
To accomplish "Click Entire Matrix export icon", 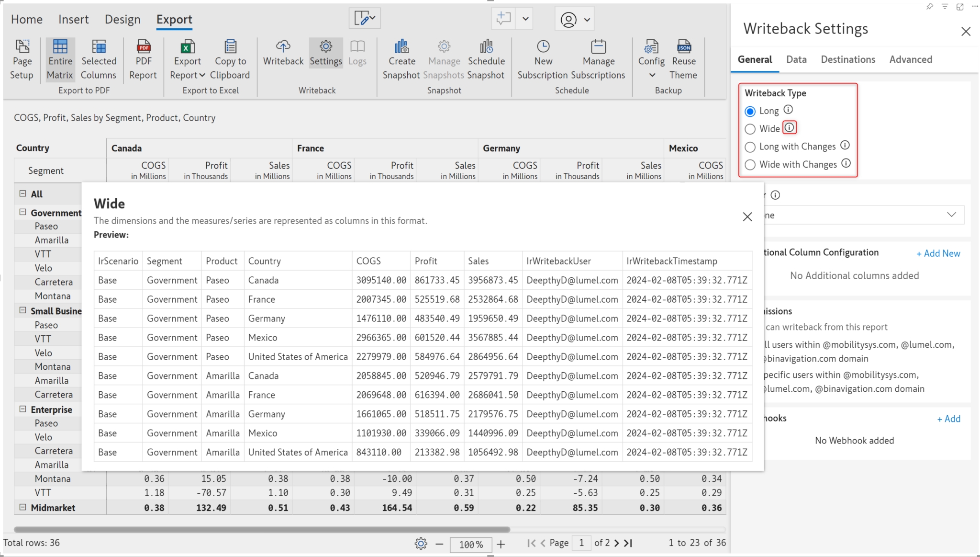I will click(60, 47).
